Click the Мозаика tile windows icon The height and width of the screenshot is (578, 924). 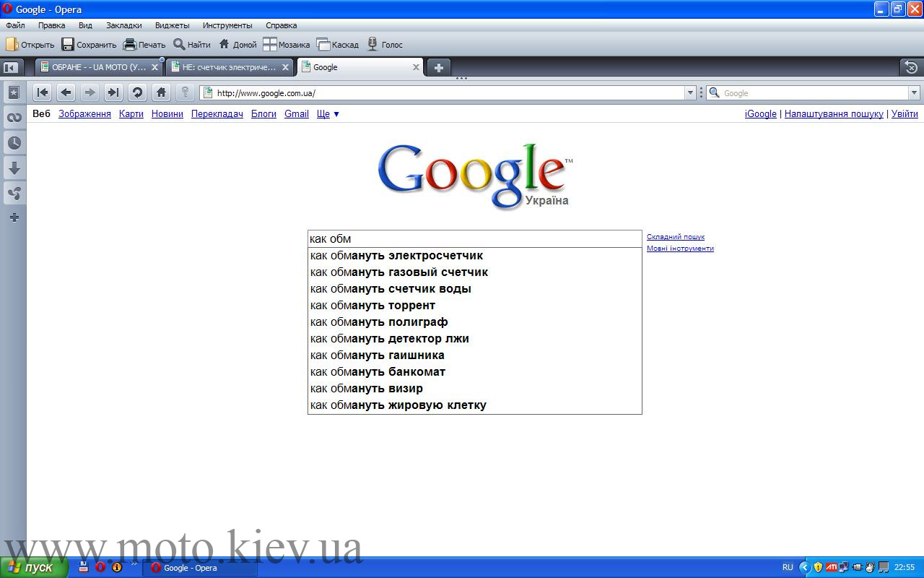(x=270, y=44)
